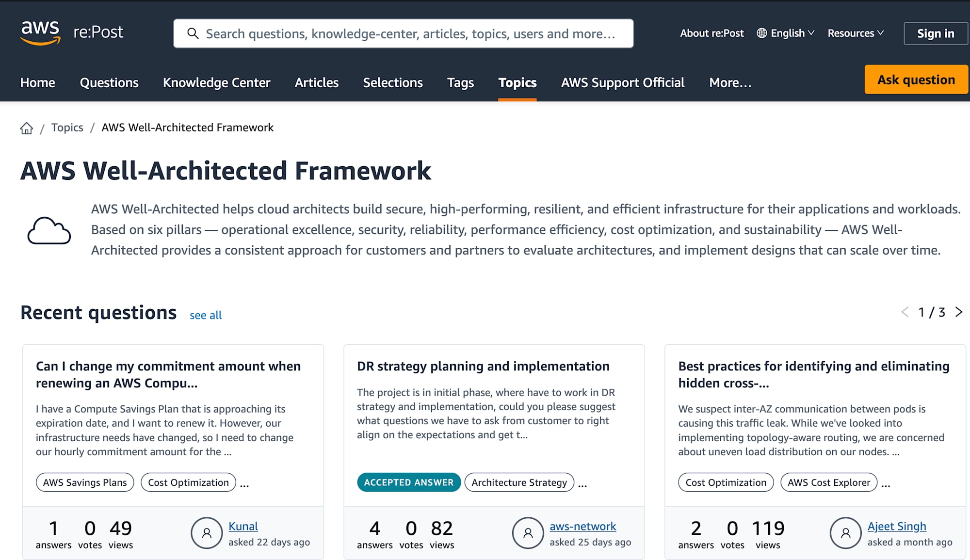The height and width of the screenshot is (560, 970).
Task: Open Ajeet Singh profile link
Action: coord(897,526)
